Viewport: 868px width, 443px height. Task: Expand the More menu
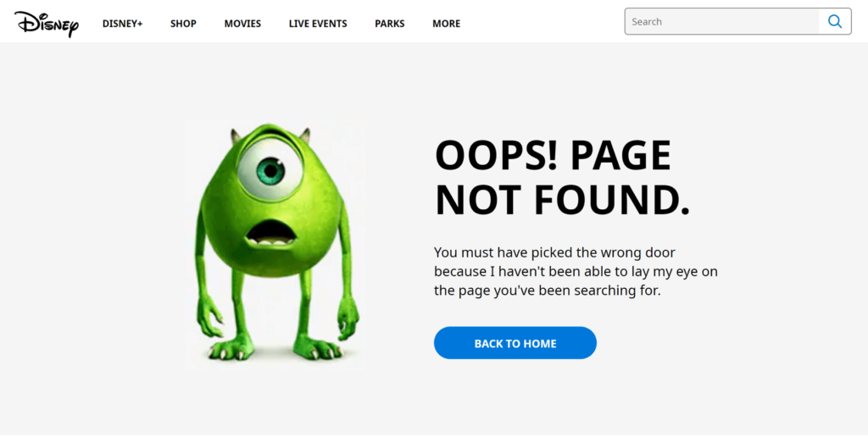tap(446, 24)
